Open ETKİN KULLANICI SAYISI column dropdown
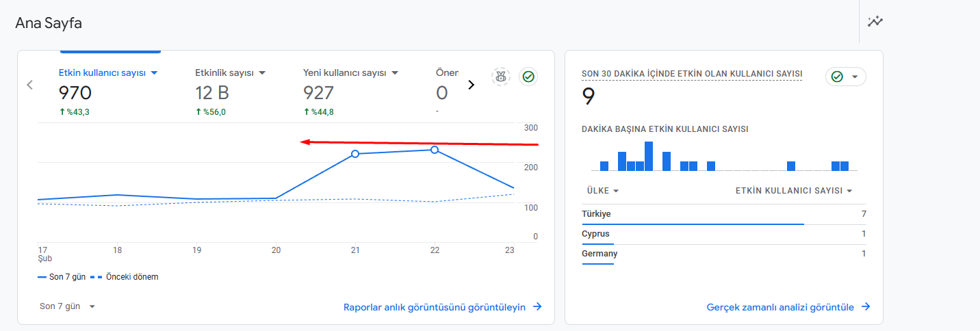This screenshot has width=980, height=331. point(794,191)
